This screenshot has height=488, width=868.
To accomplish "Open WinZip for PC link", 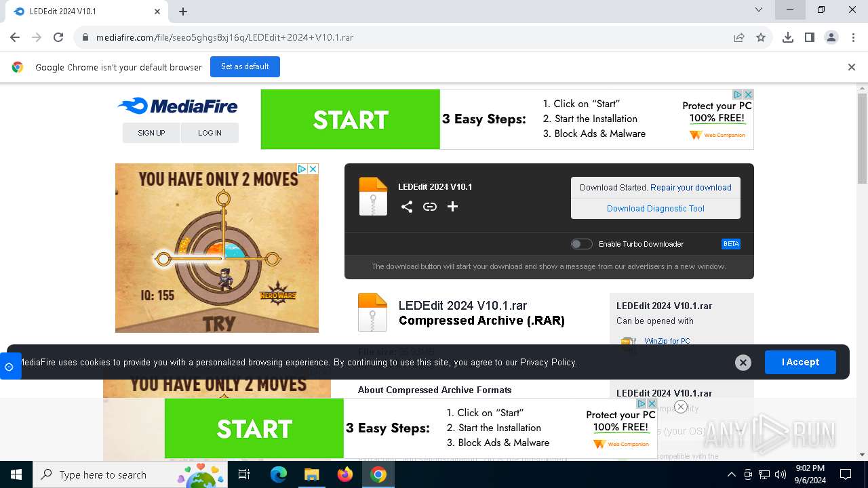I will [667, 341].
